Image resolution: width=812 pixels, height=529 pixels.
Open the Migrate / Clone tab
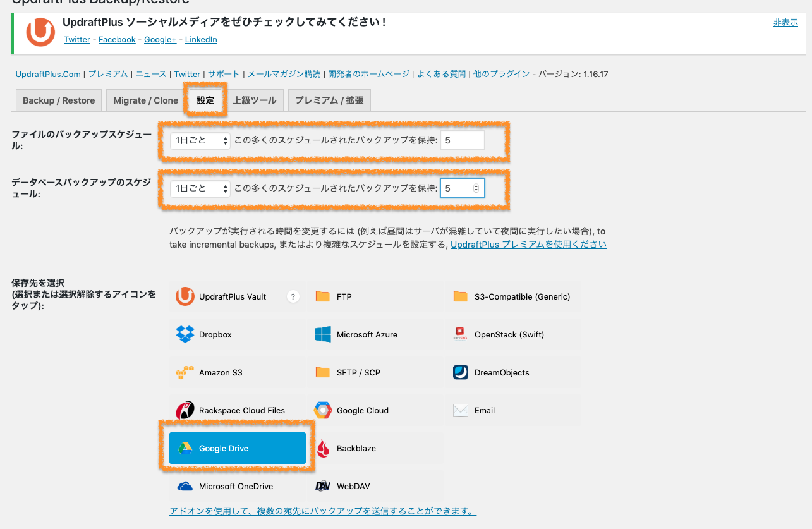pos(146,100)
